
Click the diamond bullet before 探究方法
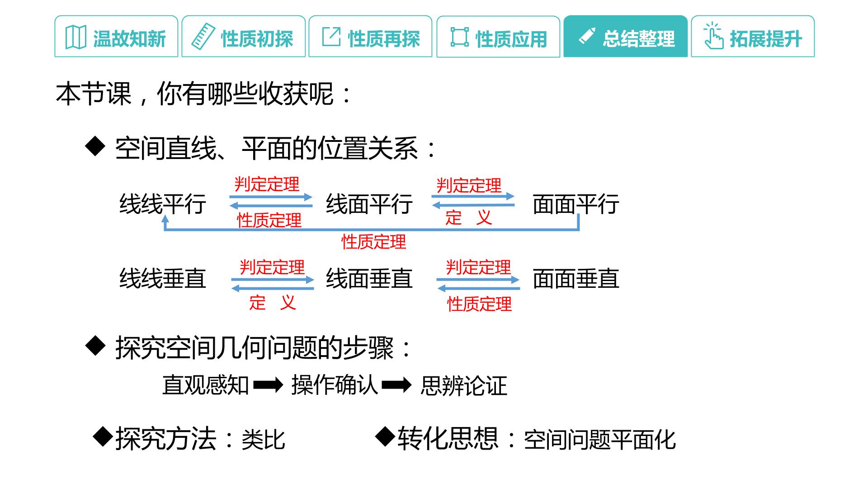[x=103, y=437]
